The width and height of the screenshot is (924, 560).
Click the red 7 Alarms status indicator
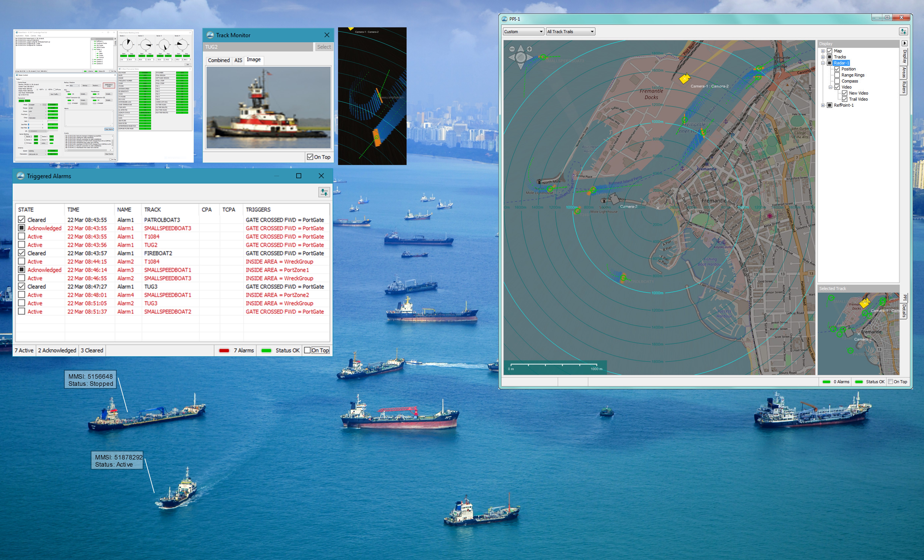[x=224, y=351]
